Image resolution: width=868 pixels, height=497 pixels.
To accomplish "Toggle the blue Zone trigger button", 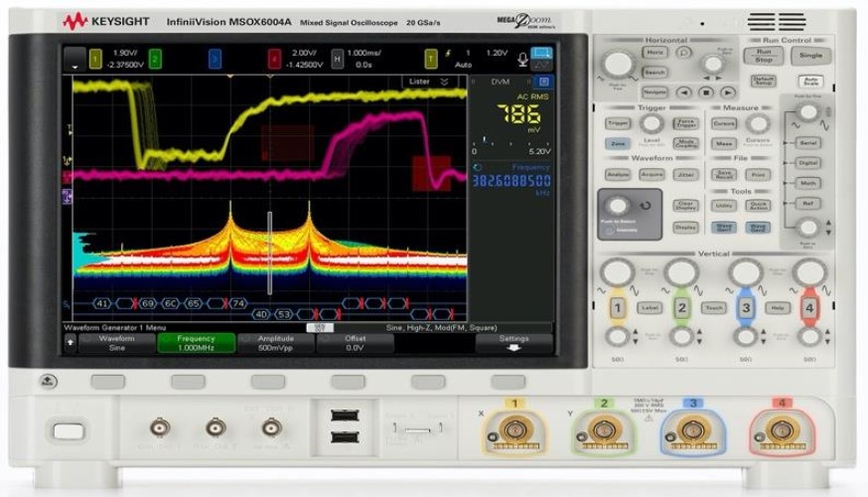I will pyautogui.click(x=618, y=143).
